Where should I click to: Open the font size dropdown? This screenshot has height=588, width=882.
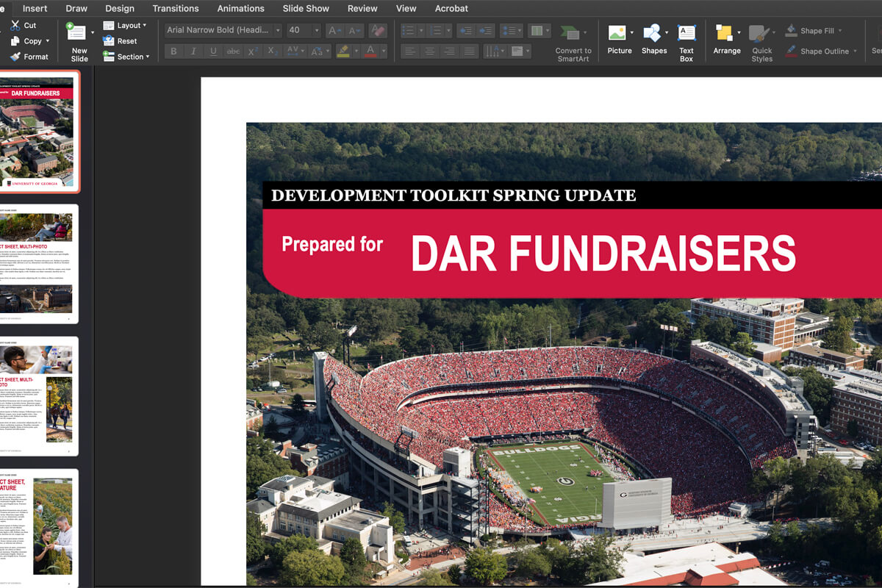coord(317,30)
